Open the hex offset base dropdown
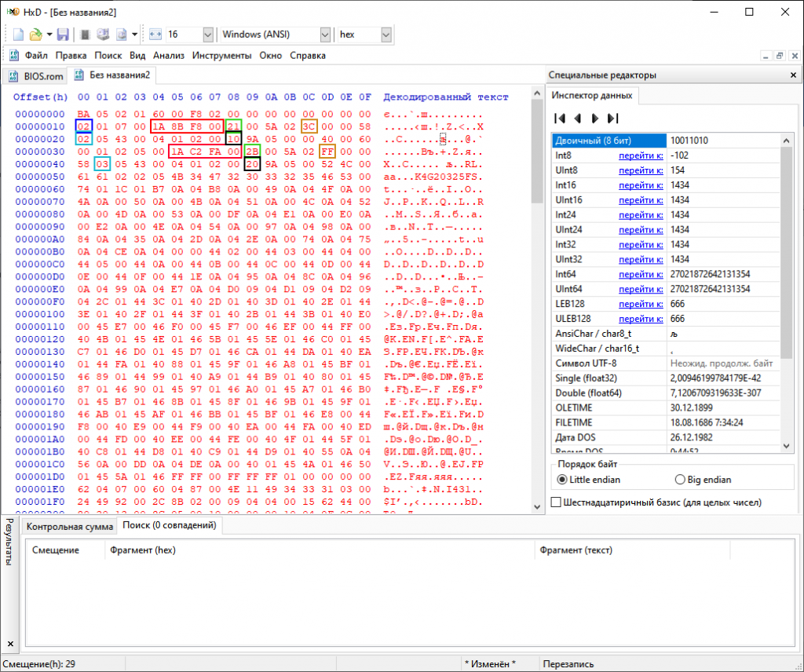 386,35
